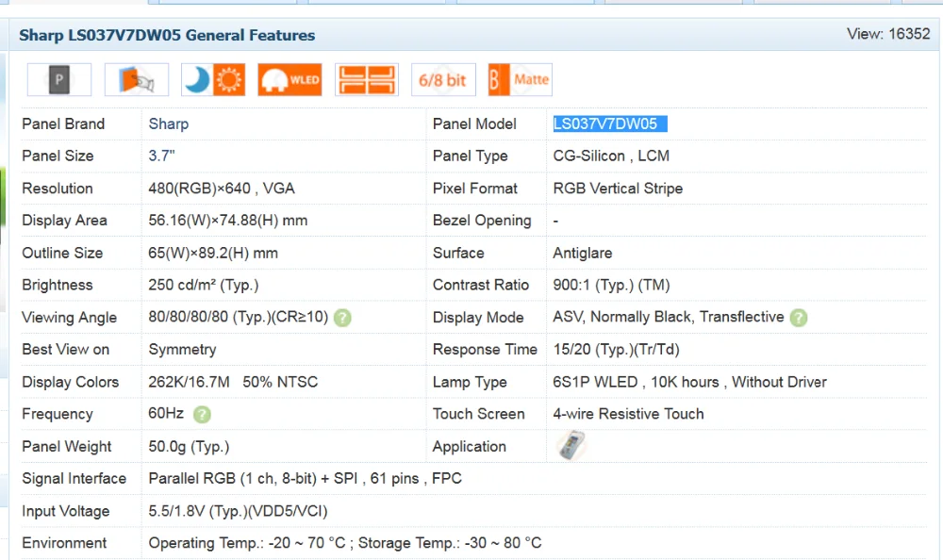Click the WLED backlight icon
Image resolution: width=943 pixels, height=560 pixels.
[x=290, y=79]
